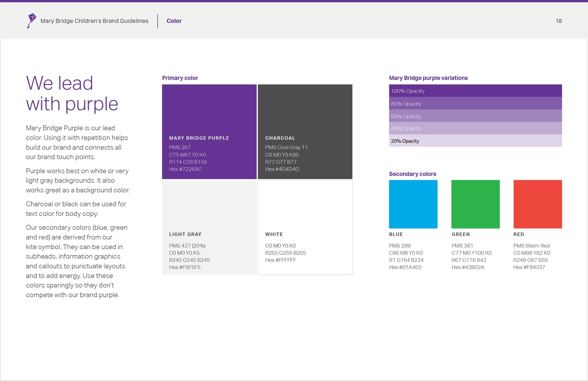588x381 pixels.
Task: Pick the Charcoal color swatch
Action: (x=305, y=132)
